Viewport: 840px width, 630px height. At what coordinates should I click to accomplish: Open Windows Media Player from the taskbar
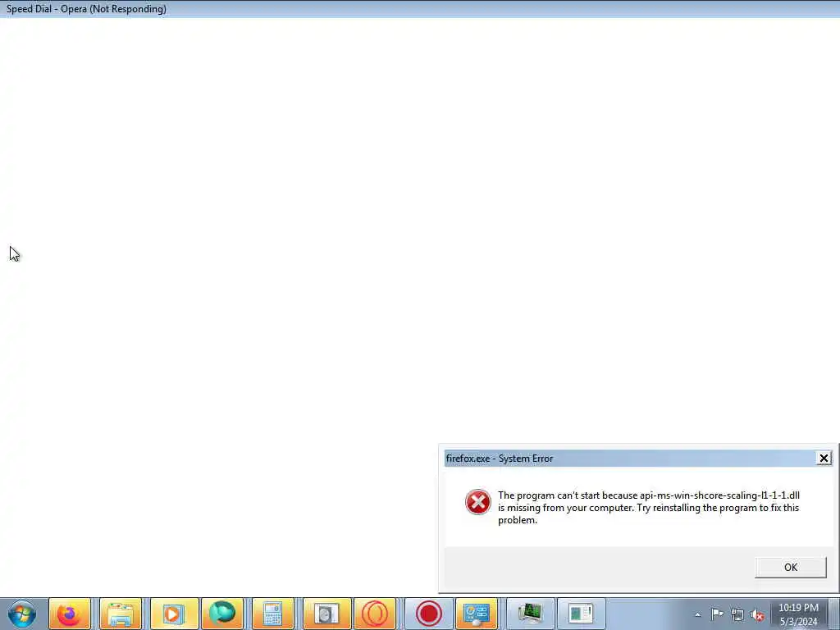[x=173, y=614]
